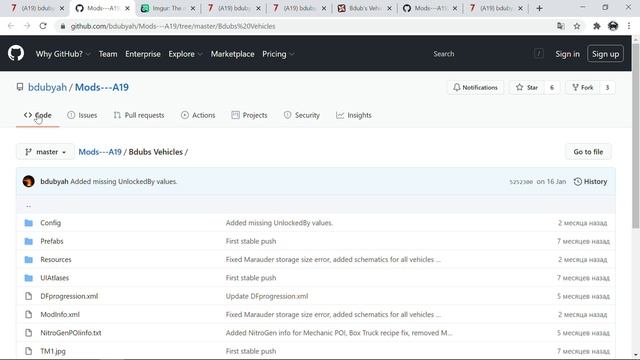Click the Sign up button
This screenshot has height=360, width=640.
pos(605,54)
